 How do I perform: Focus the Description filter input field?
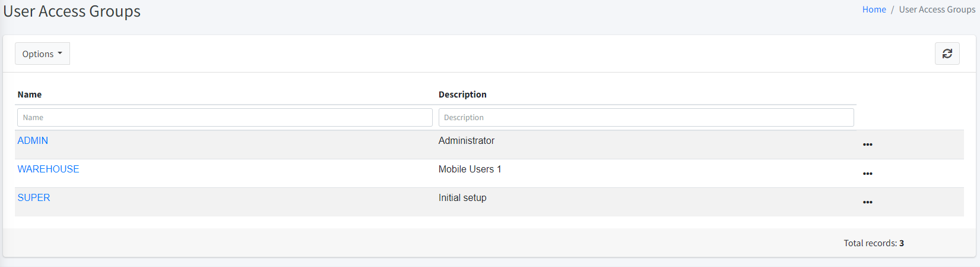pos(646,117)
